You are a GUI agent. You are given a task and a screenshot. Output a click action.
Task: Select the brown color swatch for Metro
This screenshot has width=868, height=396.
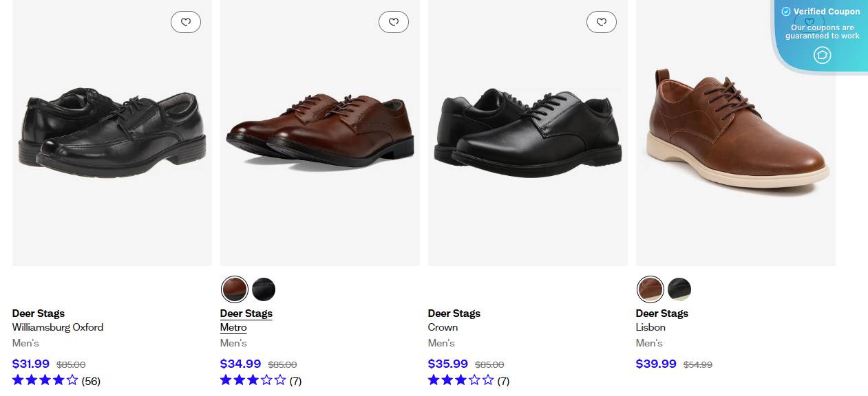[235, 289]
